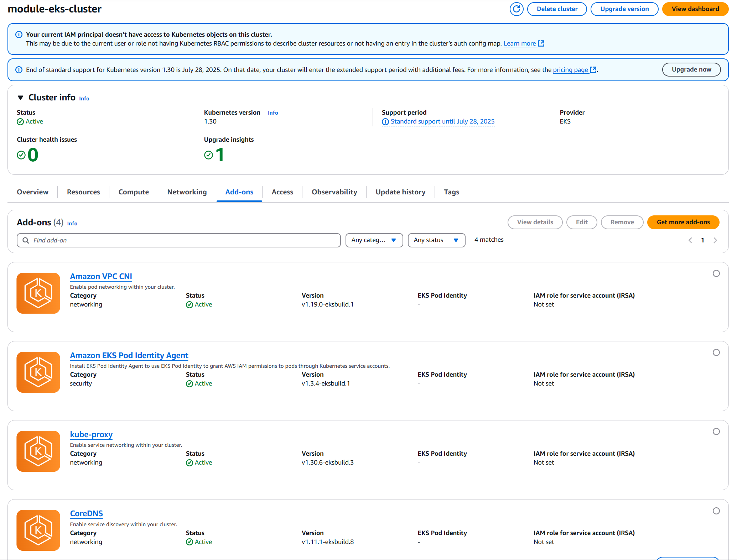Switch to the Access tab
Screen dimensions: 737x560
(282, 192)
